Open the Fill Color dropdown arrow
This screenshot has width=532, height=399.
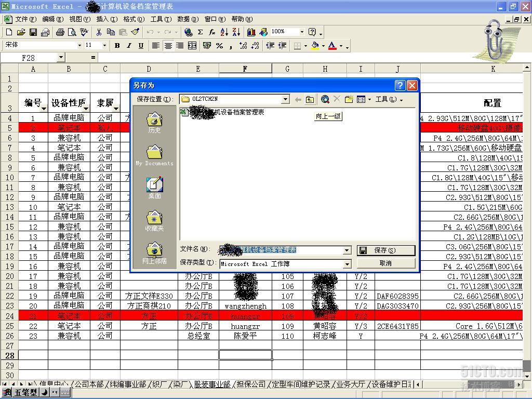[323, 46]
